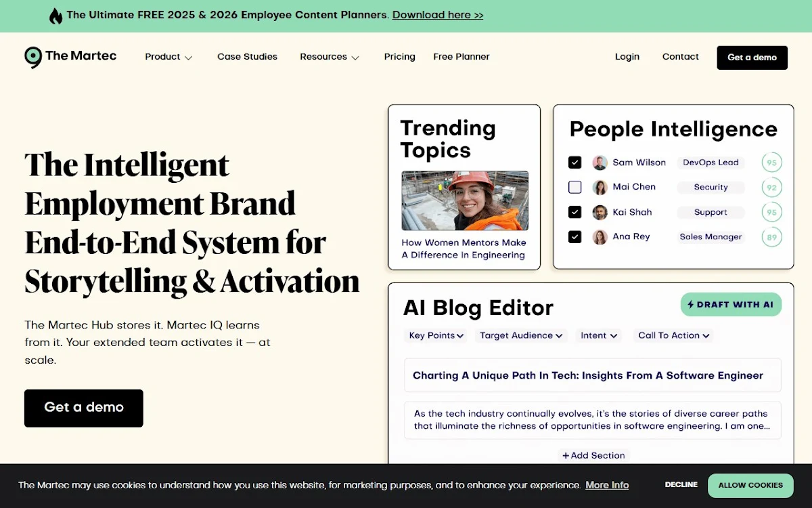This screenshot has height=508, width=812.
Task: Open the Key Points dropdown
Action: point(436,335)
